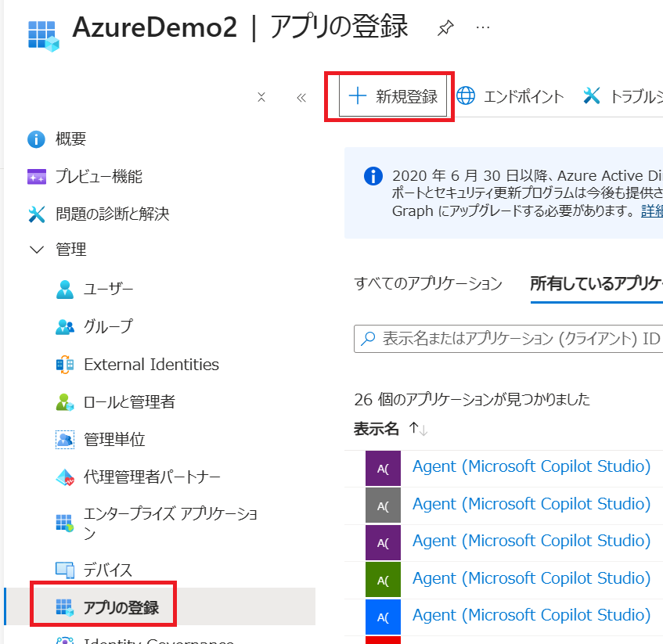The height and width of the screenshot is (644, 663).
Task: Click the エンタープライズ アプリケーション grid icon
Action: coord(65,523)
